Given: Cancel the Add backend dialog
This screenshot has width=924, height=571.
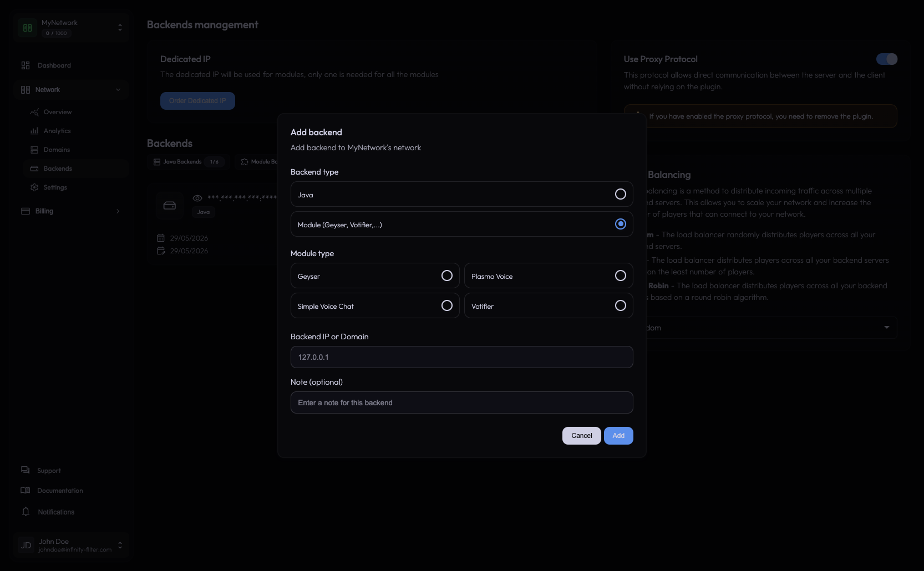Looking at the screenshot, I should click(x=581, y=436).
